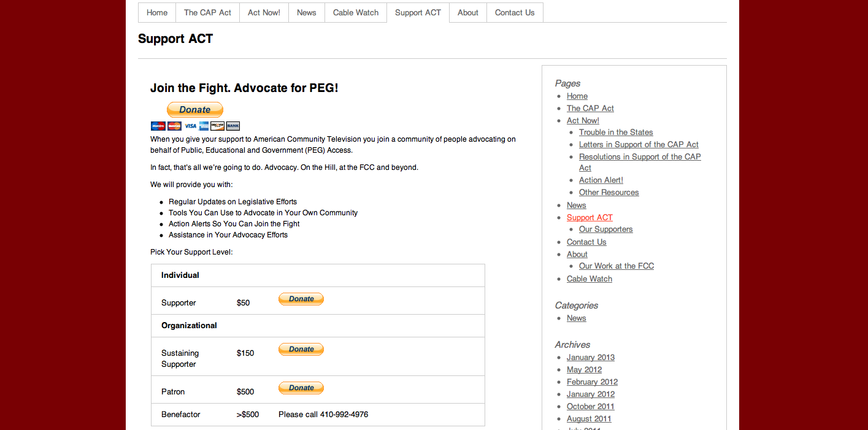The width and height of the screenshot is (868, 430).
Task: Donate $500 at the Patron level
Action: [x=301, y=388]
